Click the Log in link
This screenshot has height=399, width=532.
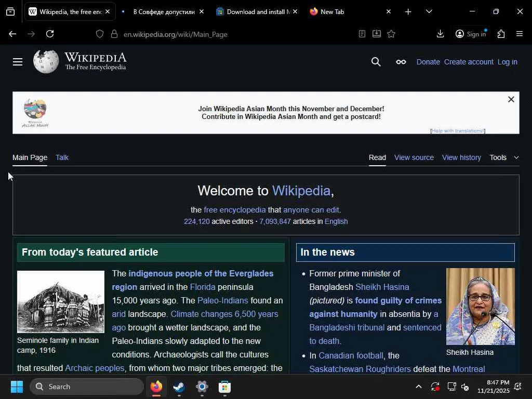(507, 62)
